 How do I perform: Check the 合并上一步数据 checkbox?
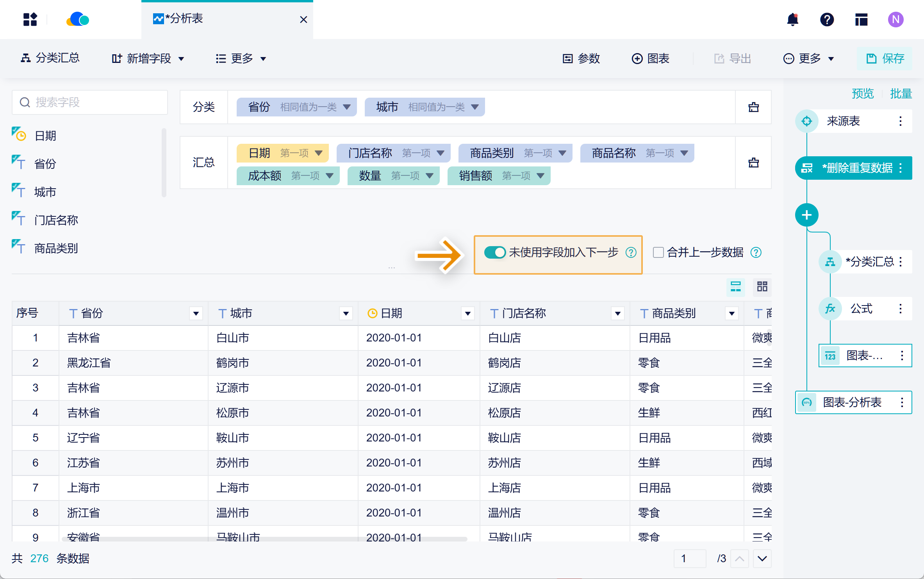pyautogui.click(x=658, y=252)
